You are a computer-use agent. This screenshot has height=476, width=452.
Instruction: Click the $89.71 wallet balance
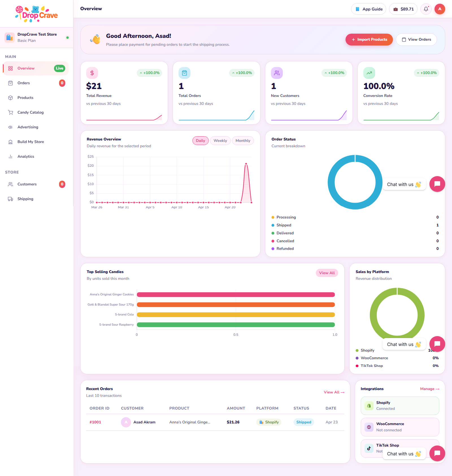pos(403,9)
